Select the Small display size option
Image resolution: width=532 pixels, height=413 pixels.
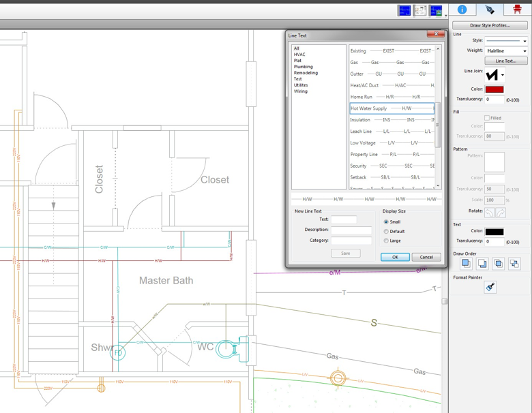[386, 221]
